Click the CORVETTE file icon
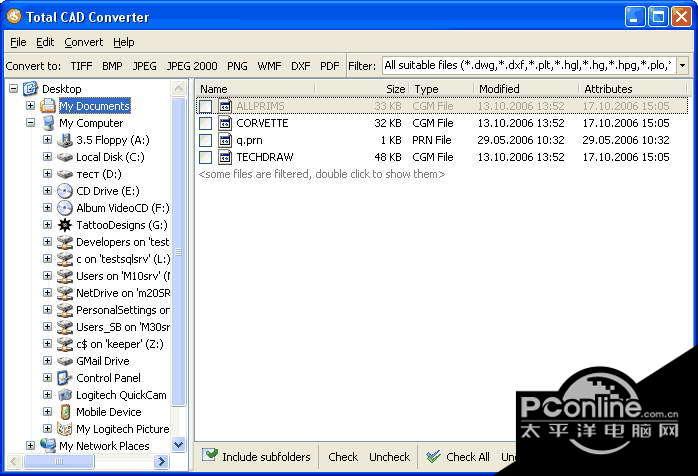This screenshot has width=698, height=476. 225,123
